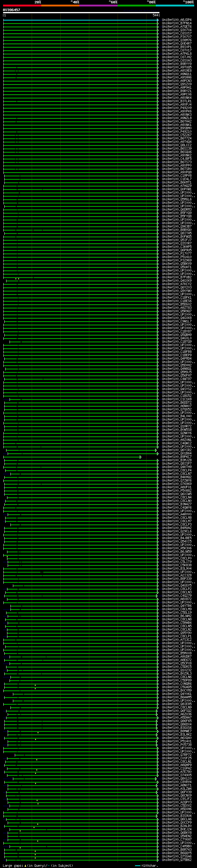Image resolution: width=197 pixels, height=868 pixels.
Task: Select the query name AV396457
Action: 11,10
